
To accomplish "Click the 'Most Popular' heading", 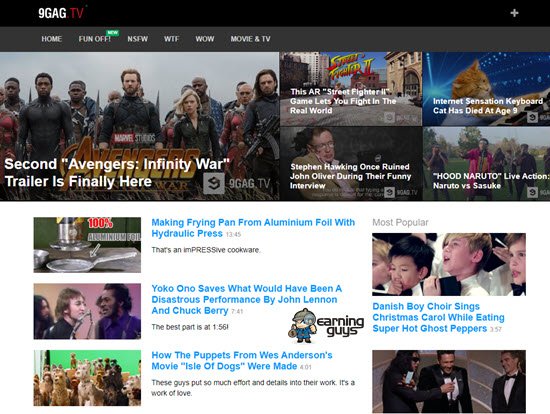I will [x=400, y=222].
